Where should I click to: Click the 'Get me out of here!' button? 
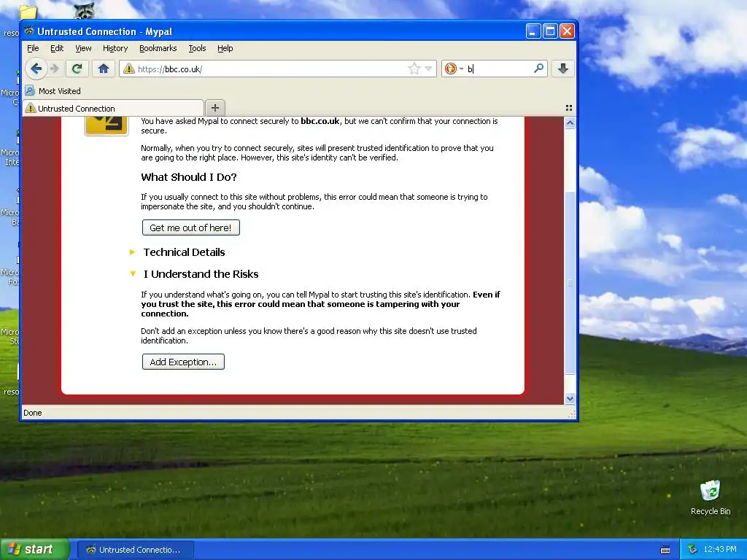coord(190,227)
